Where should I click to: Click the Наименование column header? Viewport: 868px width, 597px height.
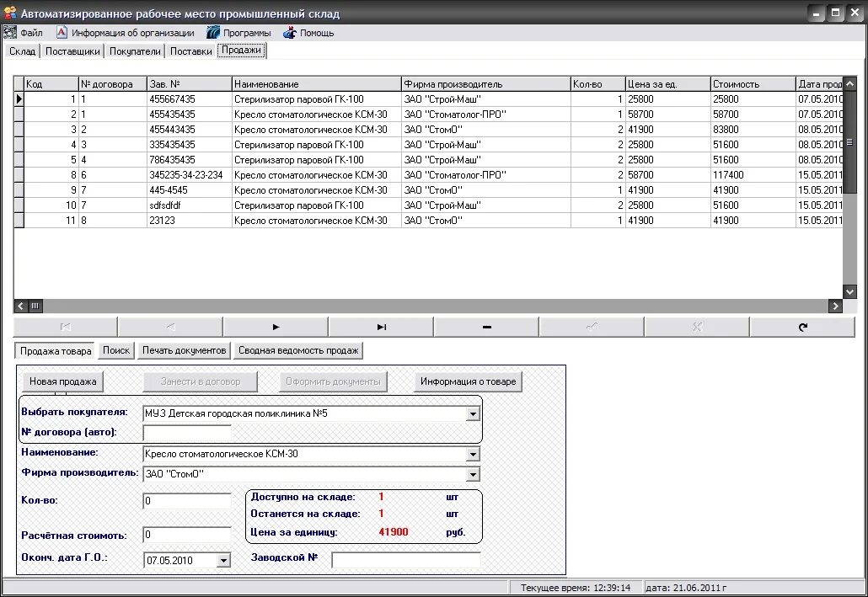point(317,84)
